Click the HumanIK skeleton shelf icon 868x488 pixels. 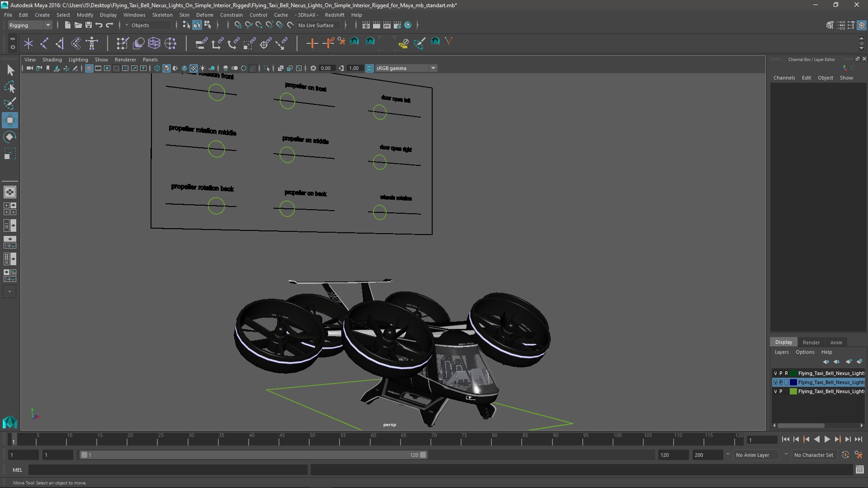(x=92, y=43)
